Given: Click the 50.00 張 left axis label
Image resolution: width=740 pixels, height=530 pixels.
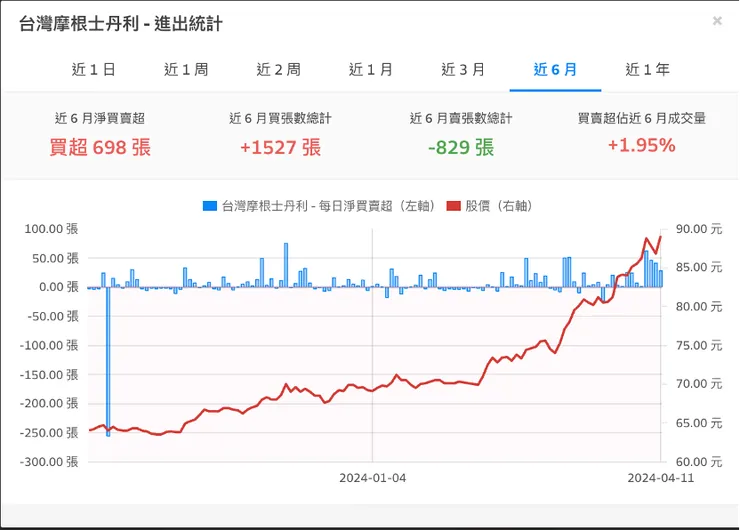Looking at the screenshot, I should point(55,258).
